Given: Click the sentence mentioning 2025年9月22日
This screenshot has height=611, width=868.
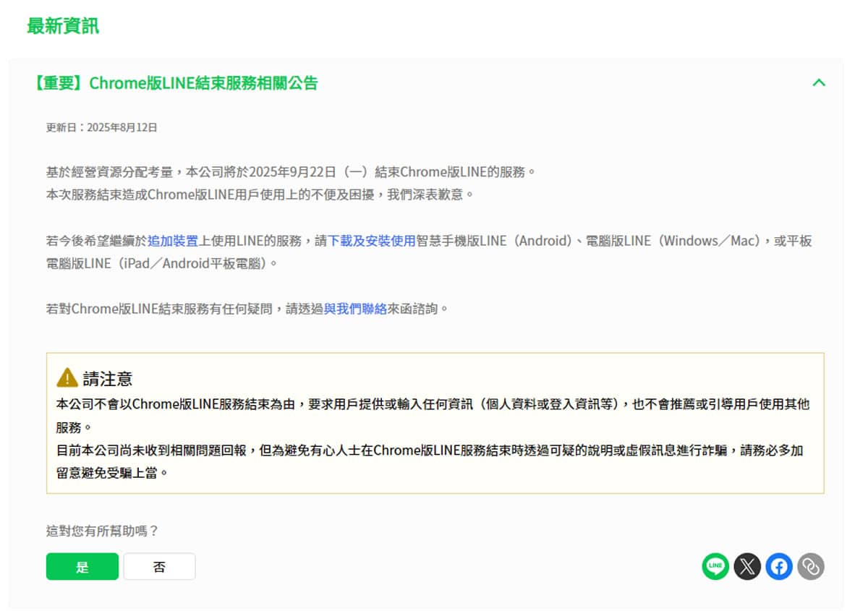Looking at the screenshot, I should [291, 172].
